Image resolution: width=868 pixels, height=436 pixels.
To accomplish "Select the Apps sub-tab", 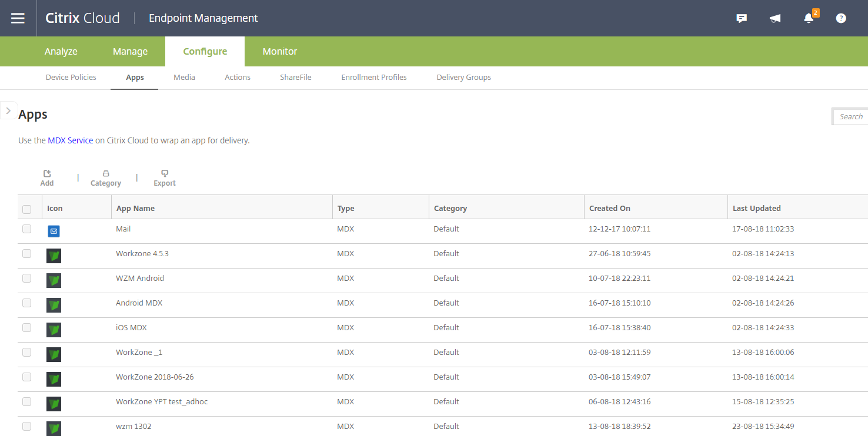I will click(x=135, y=77).
